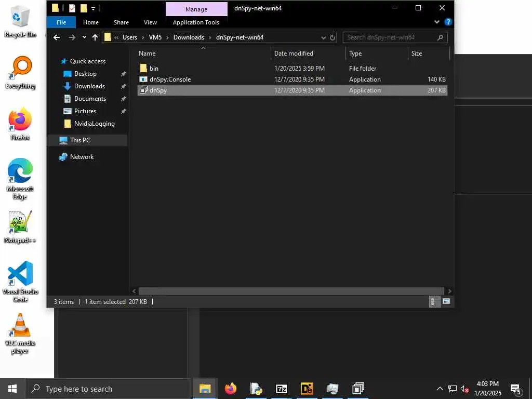This screenshot has height=399, width=532.
Task: Open the Explorer Help question mark icon
Action: tap(448, 22)
